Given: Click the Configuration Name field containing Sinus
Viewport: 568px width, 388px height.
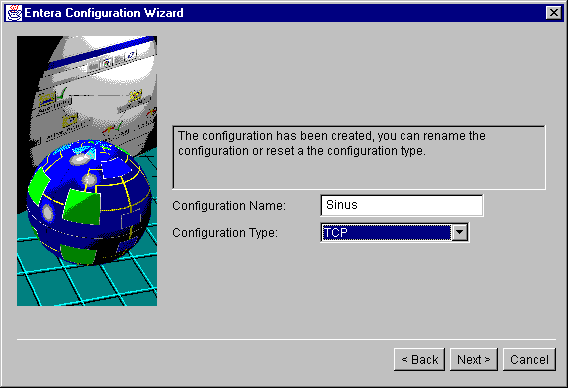Looking at the screenshot, I should click(x=402, y=205).
